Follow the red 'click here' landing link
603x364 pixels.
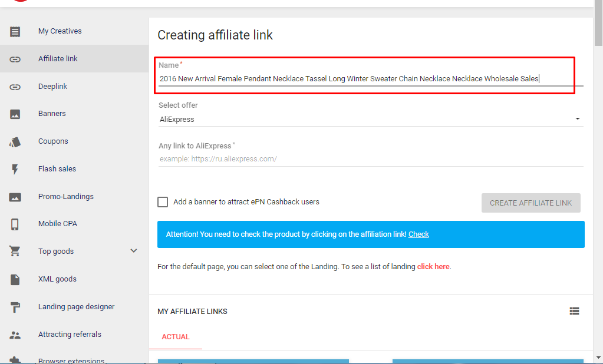pyautogui.click(x=433, y=267)
